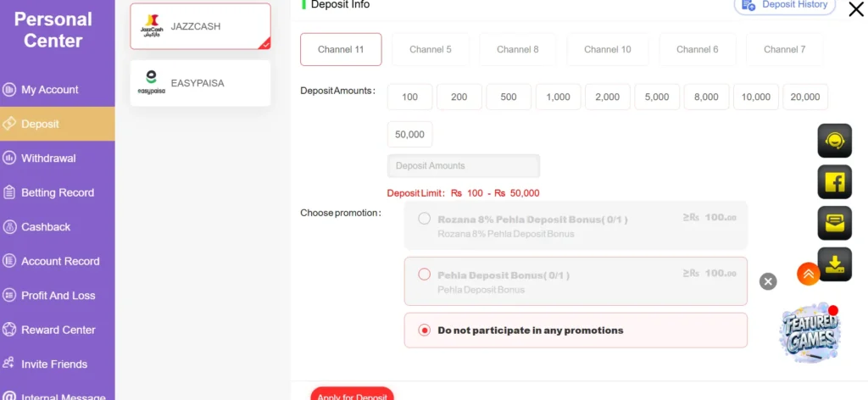Image resolution: width=868 pixels, height=400 pixels.
Task: Click the Account Record sidebar icon
Action: [x=8, y=261]
